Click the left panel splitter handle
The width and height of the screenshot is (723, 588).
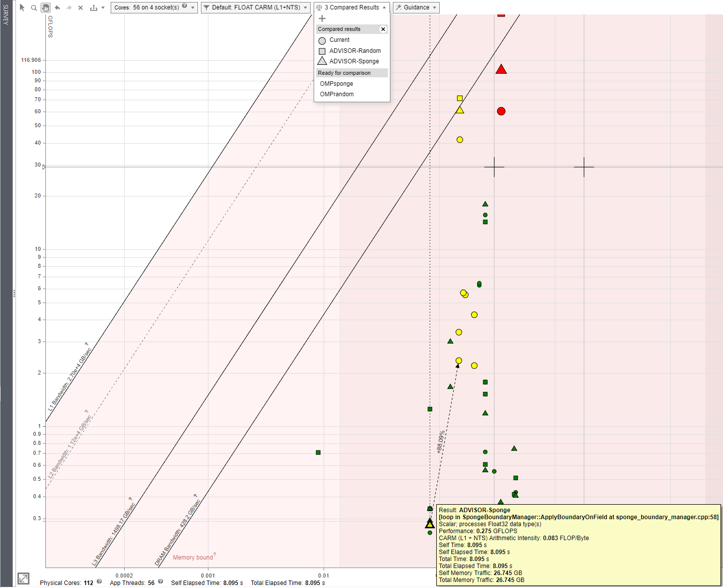(x=14, y=294)
